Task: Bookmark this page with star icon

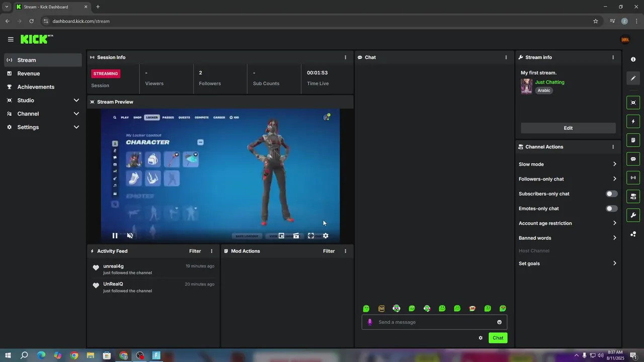Action: point(596,21)
